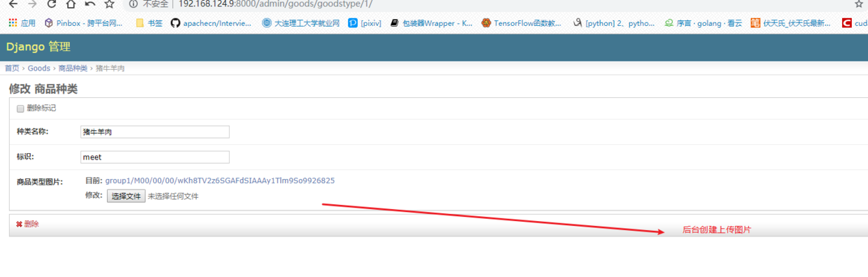Click the browser forward arrow
868x277 pixels.
coord(32,4)
